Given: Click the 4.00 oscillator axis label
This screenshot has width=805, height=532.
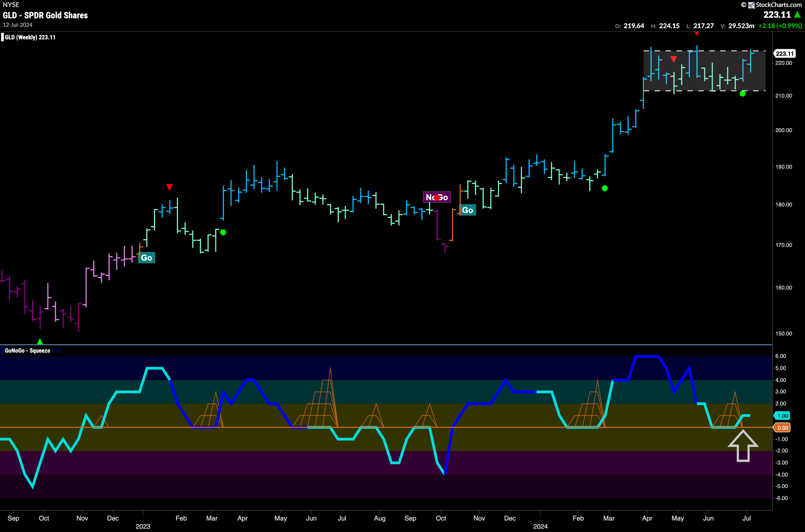Looking at the screenshot, I should (780, 380).
